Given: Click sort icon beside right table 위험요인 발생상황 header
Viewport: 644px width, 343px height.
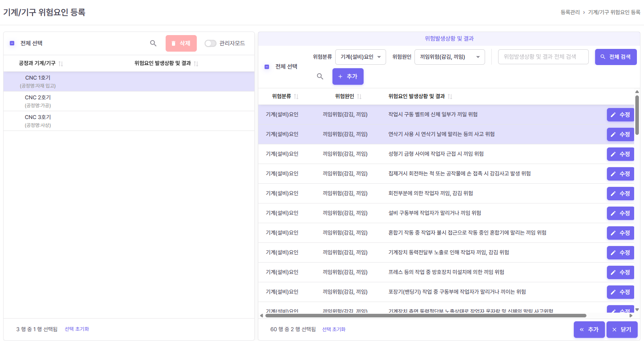Looking at the screenshot, I should (450, 97).
